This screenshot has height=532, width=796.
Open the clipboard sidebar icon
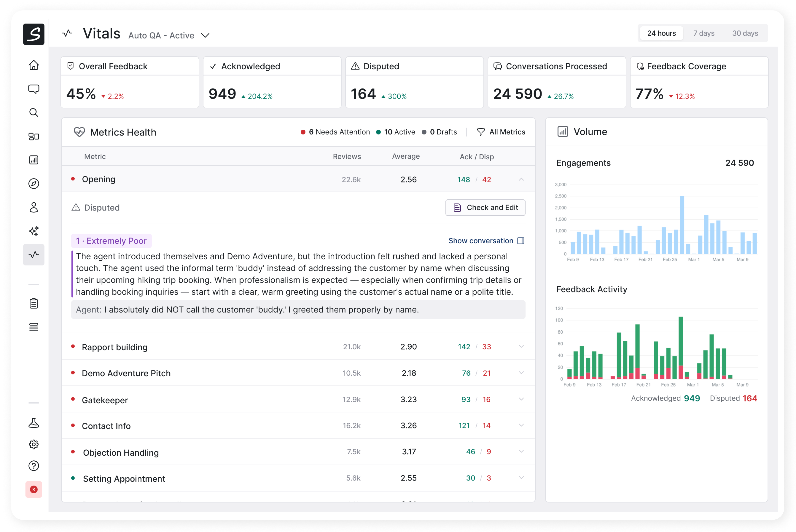[34, 303]
